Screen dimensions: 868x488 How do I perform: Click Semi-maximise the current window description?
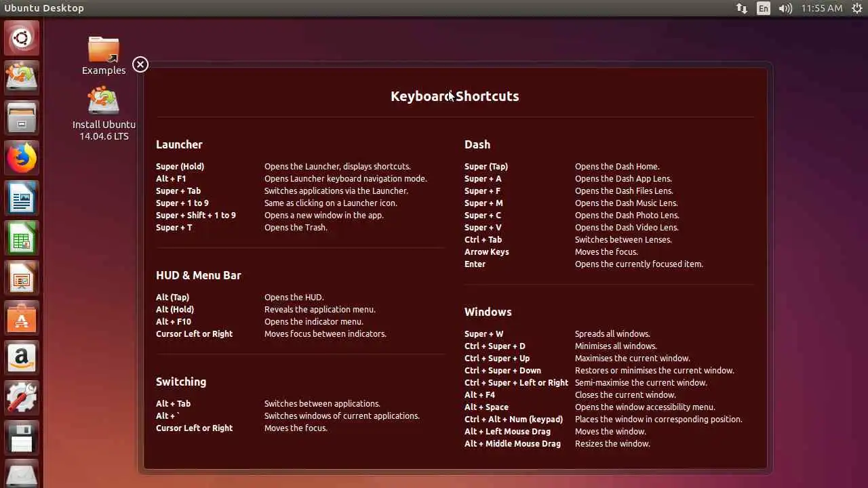pyautogui.click(x=641, y=382)
